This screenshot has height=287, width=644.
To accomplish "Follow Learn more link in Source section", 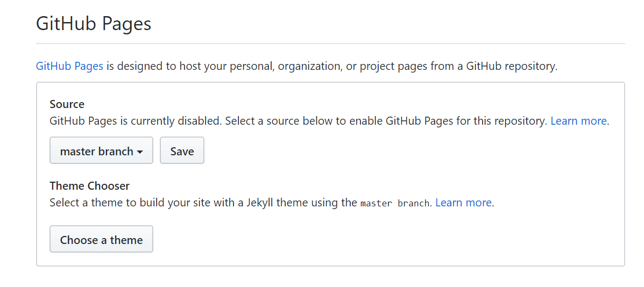I will (x=578, y=121).
